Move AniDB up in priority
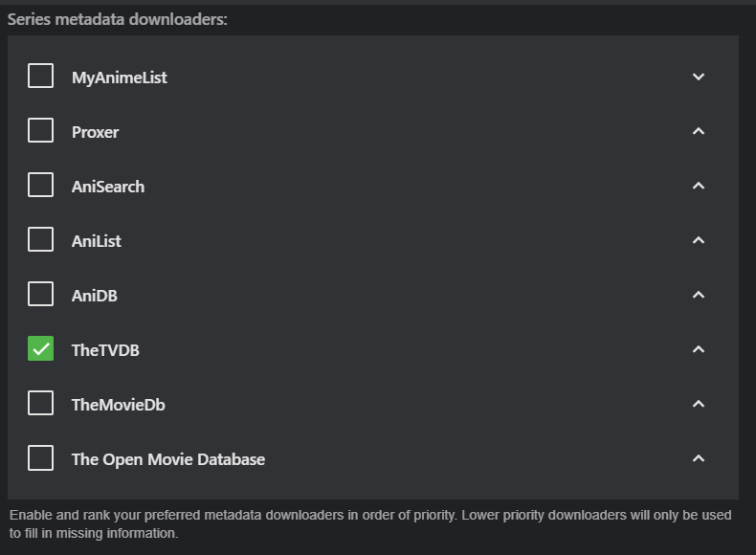 699,295
